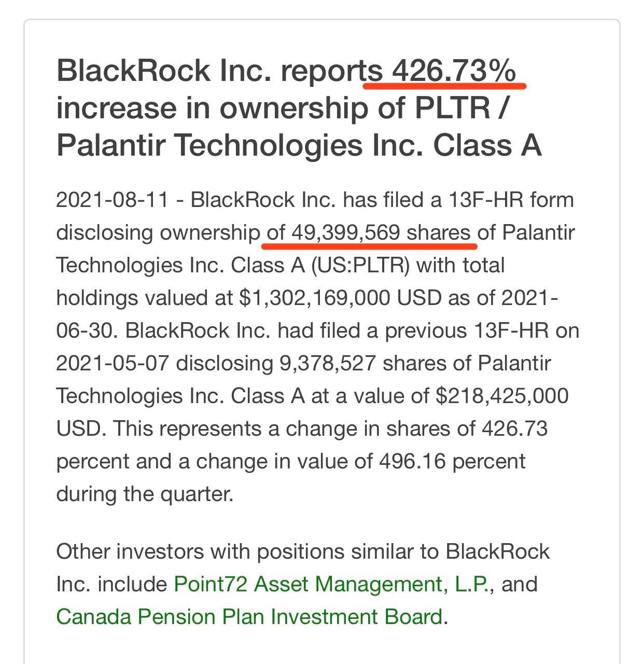This screenshot has height=664, width=644.
Task: Click Palantir Technologies Inc. in the headline
Action: coord(242,145)
